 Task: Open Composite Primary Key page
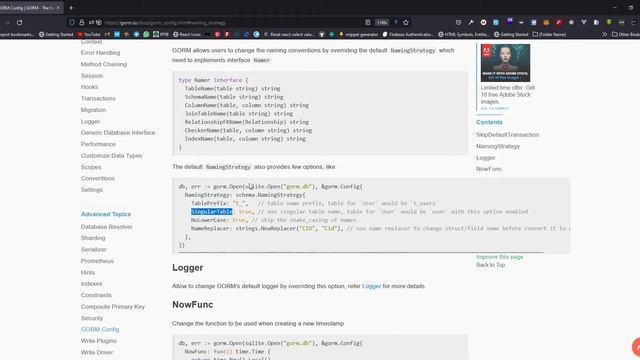tap(113, 307)
